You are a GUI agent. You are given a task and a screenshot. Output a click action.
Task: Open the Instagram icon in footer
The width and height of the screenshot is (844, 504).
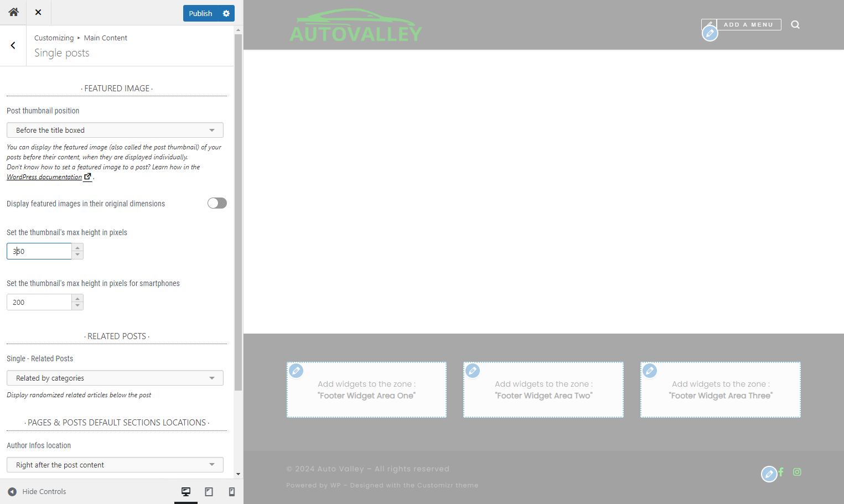(x=797, y=472)
